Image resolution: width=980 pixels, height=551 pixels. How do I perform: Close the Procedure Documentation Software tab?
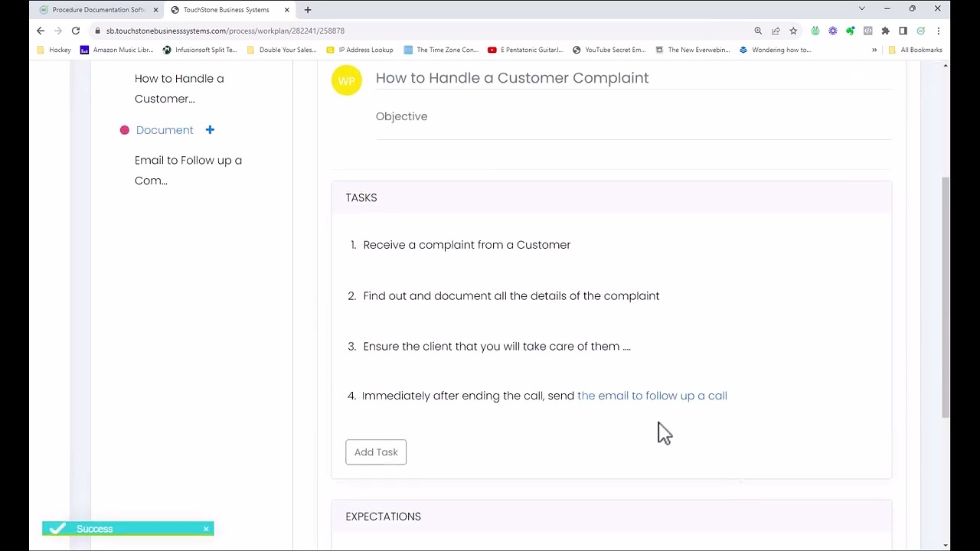point(155,10)
